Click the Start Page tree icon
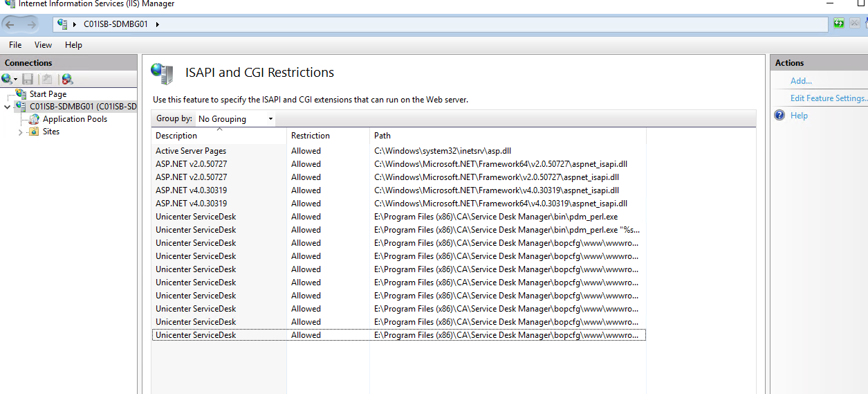This screenshot has height=394, width=868. coord(21,93)
